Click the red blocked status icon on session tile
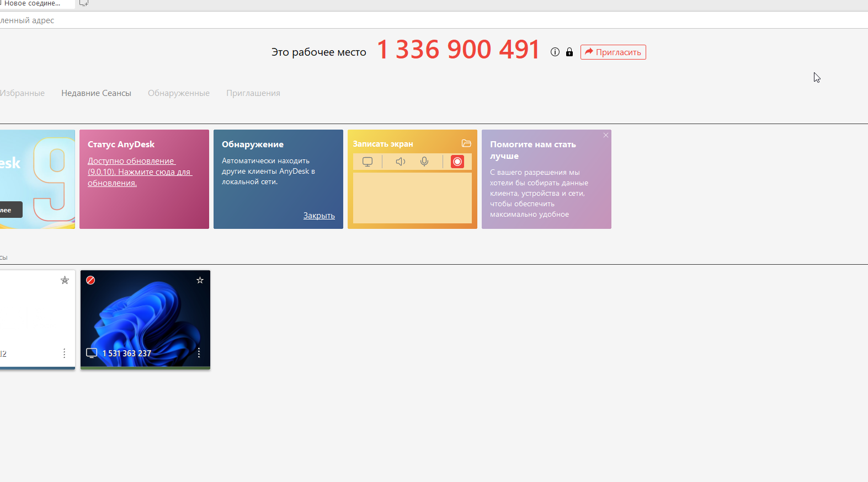868x482 pixels. pyautogui.click(x=90, y=280)
